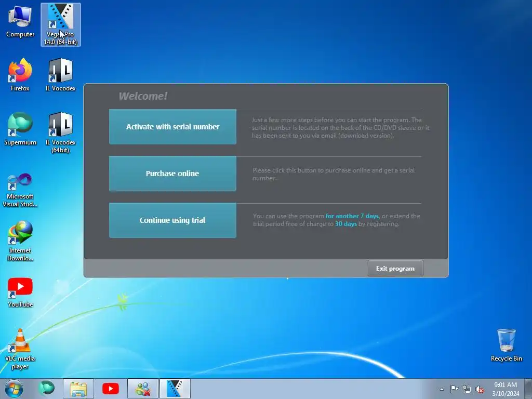Viewport: 532px width, 399px height.
Task: Show hidden tray icons arrow
Action: point(442,389)
